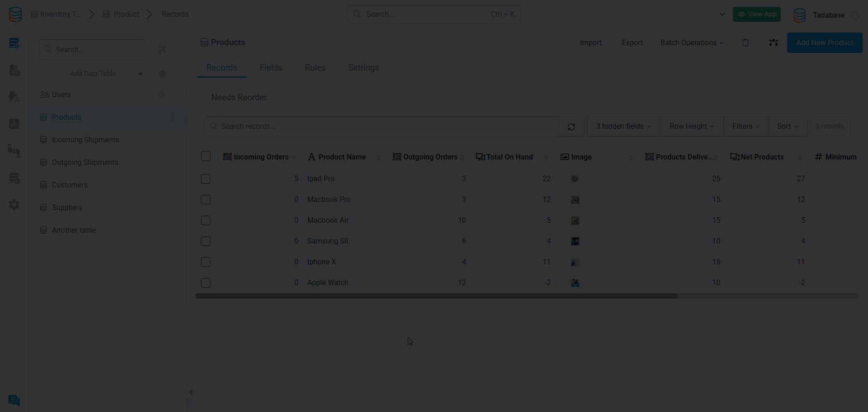
Task: Switch to the Fields tab
Action: point(271,68)
